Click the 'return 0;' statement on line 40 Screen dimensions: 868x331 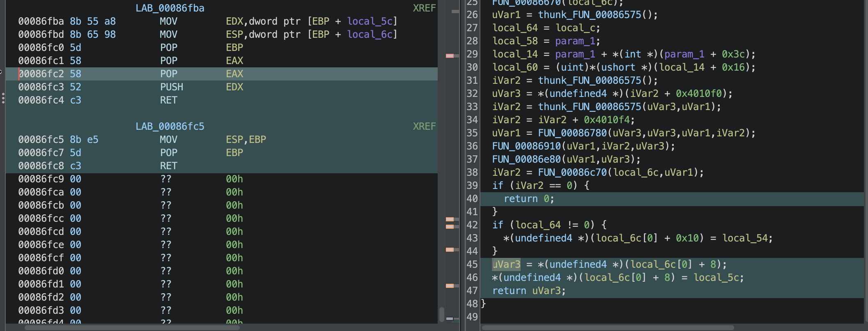[529, 199]
